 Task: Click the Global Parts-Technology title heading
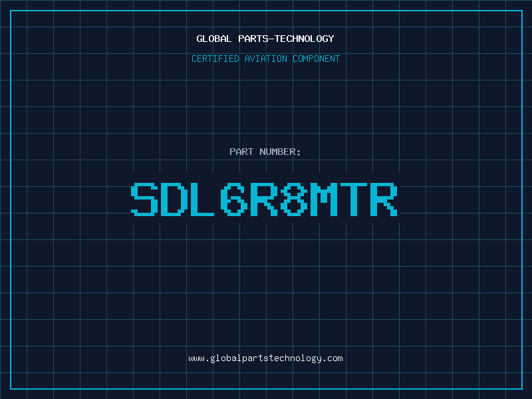tap(265, 39)
